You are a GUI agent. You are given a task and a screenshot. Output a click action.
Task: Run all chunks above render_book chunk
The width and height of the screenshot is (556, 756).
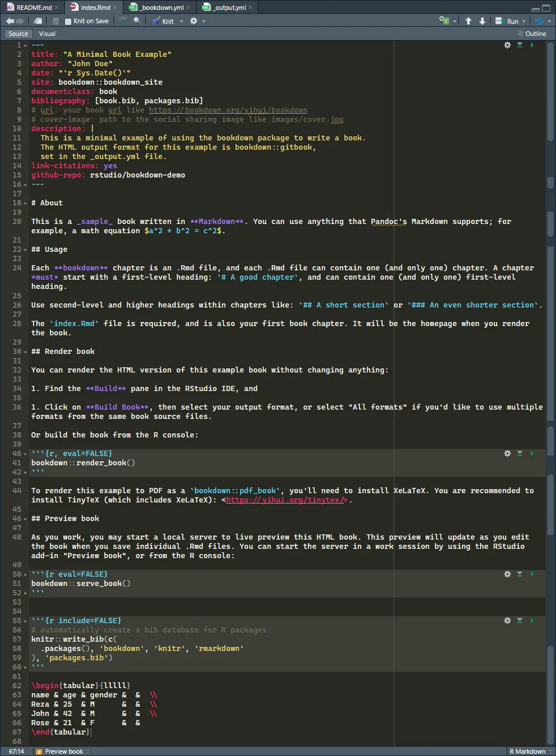pos(519,453)
